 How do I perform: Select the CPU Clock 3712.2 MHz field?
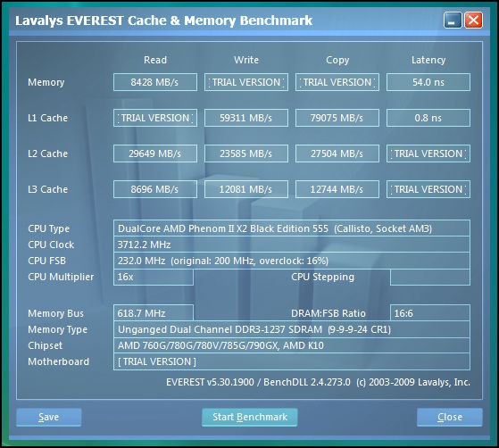pos(292,245)
